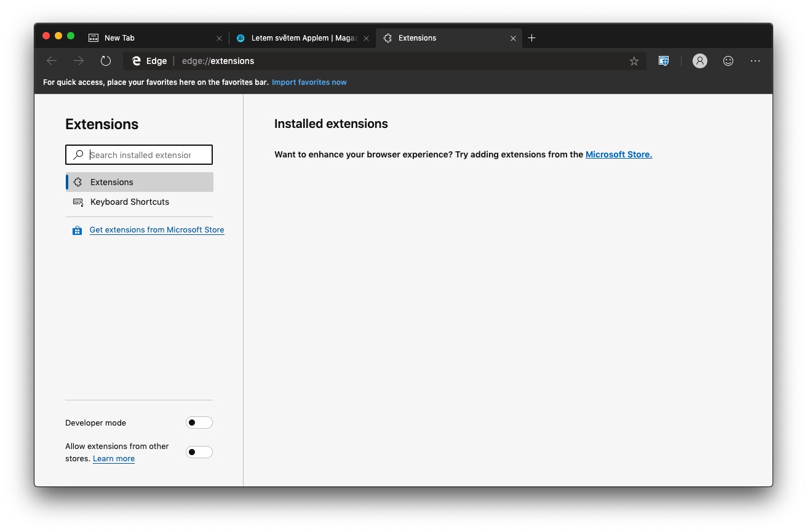Focus the Search installed extensions field

(x=139, y=155)
